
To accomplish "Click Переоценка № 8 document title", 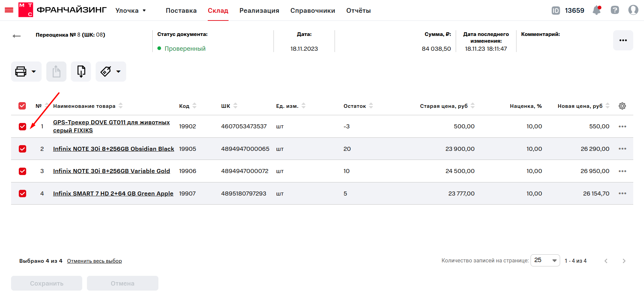I will pyautogui.click(x=70, y=35).
